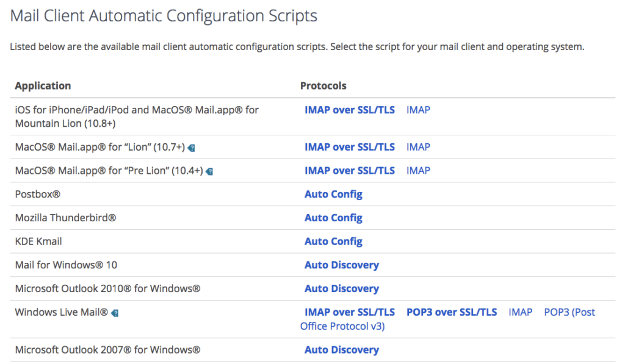Click the 'Windows Live Mail®' application name
The width and height of the screenshot is (625, 364).
coord(62,312)
